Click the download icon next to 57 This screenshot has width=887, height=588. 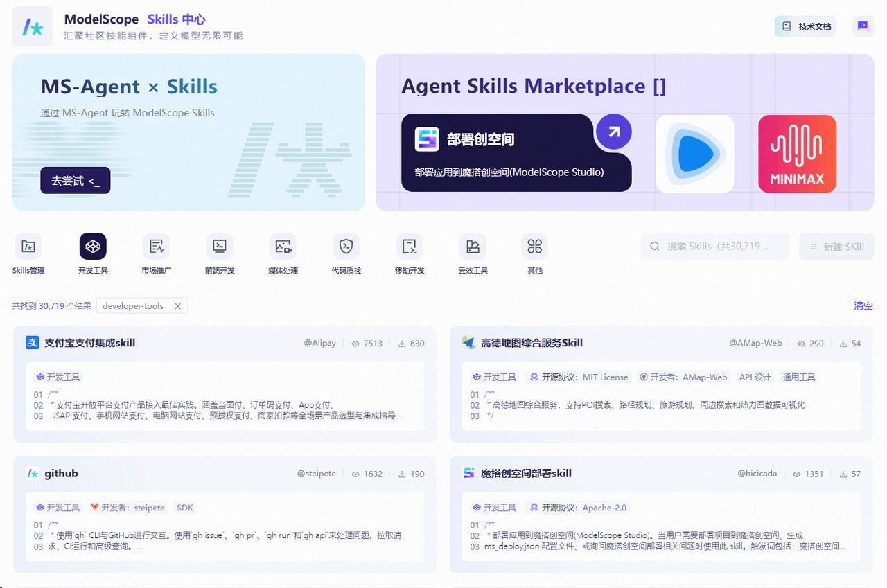click(843, 474)
